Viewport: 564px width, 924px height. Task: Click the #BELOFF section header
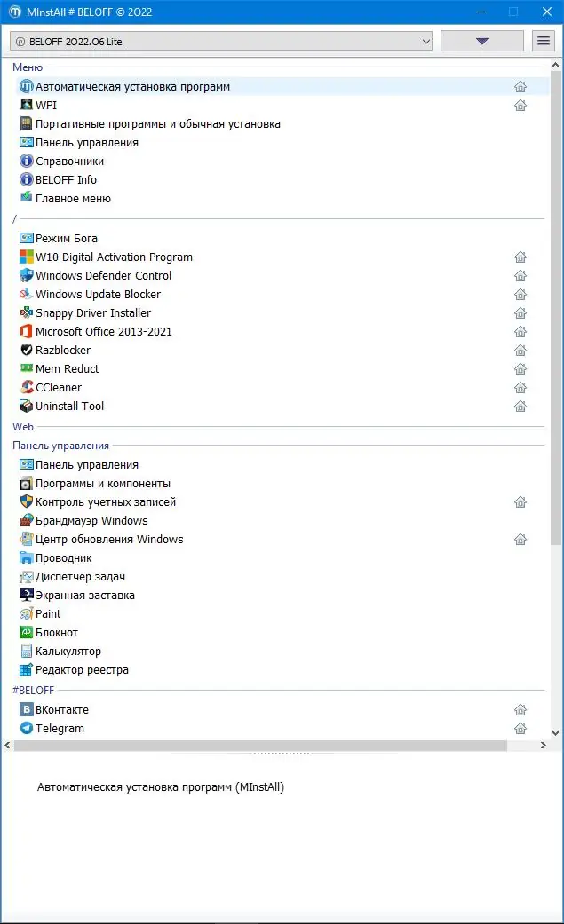(33, 690)
